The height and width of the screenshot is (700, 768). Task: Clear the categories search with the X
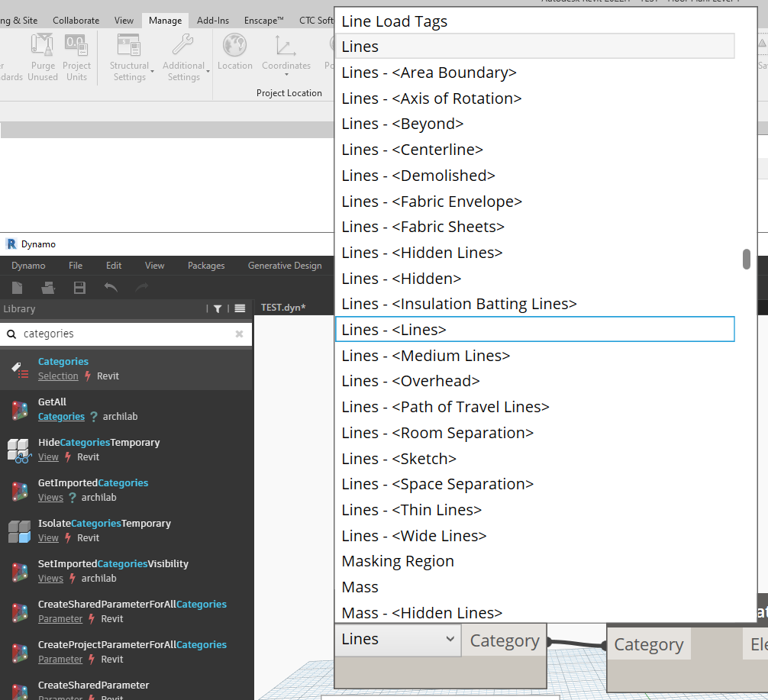(x=239, y=334)
